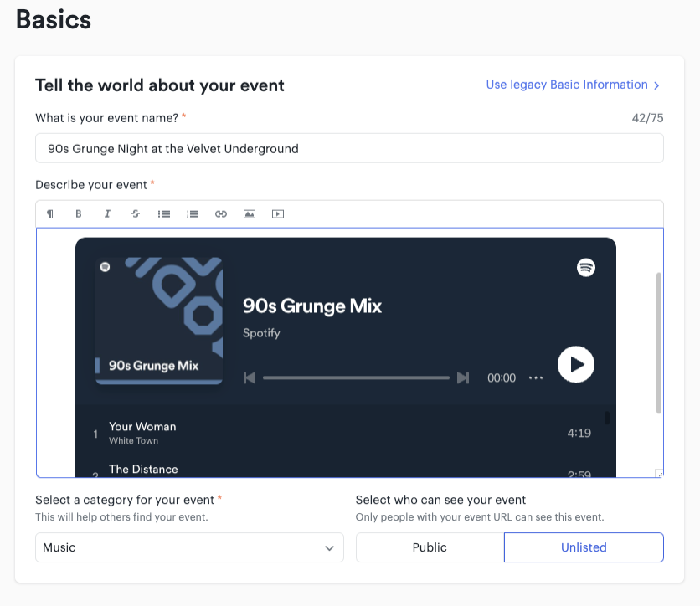This screenshot has width=700, height=606.
Task: Set event visibility to Unlisted
Action: click(584, 547)
